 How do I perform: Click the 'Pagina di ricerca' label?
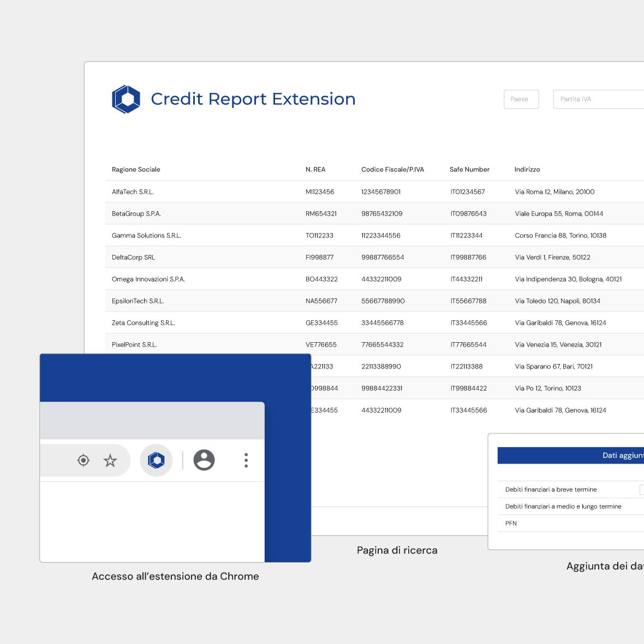(x=397, y=550)
